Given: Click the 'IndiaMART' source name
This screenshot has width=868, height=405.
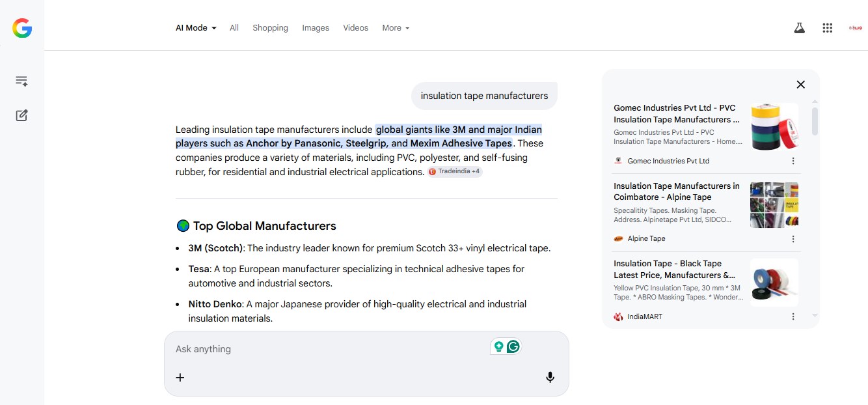Looking at the screenshot, I should pos(645,316).
